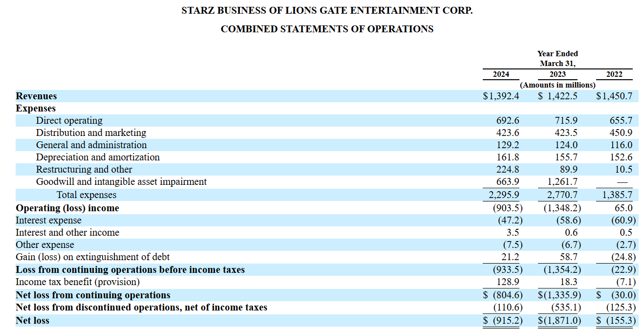Click the 2024 column header
Viewport: 644px width, 333px height.
pyautogui.click(x=501, y=74)
